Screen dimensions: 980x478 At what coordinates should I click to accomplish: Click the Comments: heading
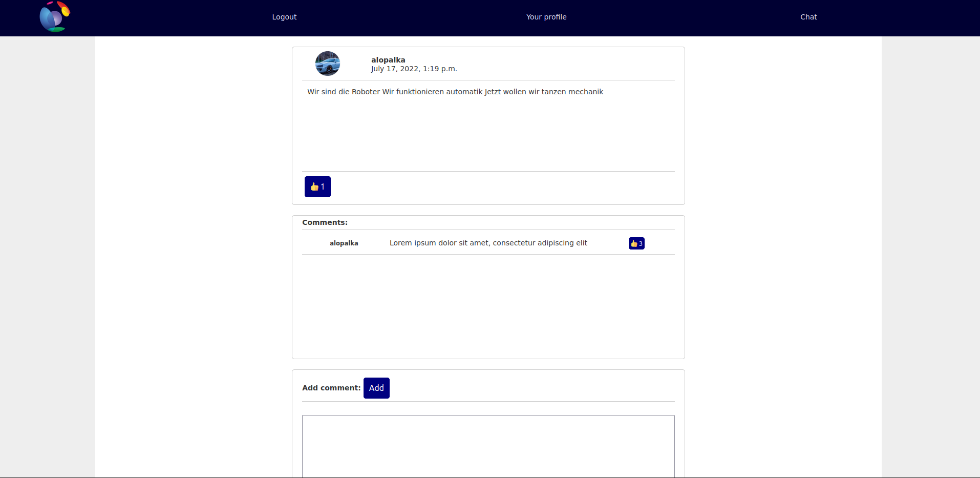325,222
